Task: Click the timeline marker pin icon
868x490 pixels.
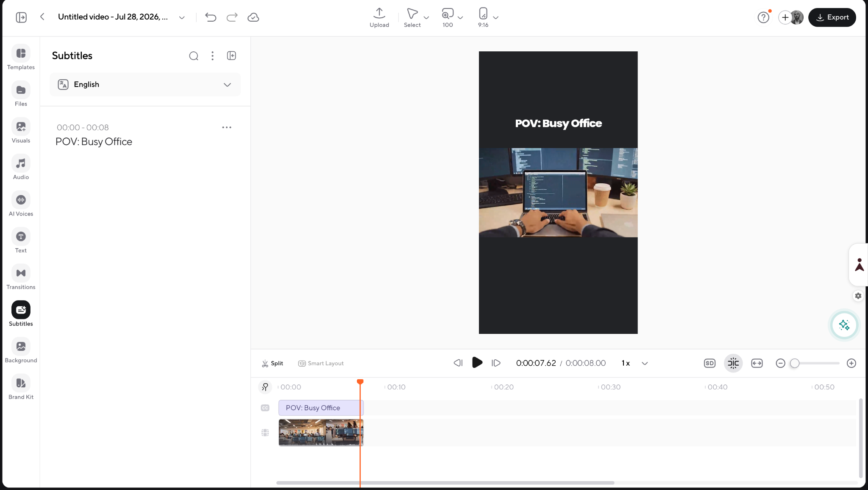Action: click(x=265, y=387)
